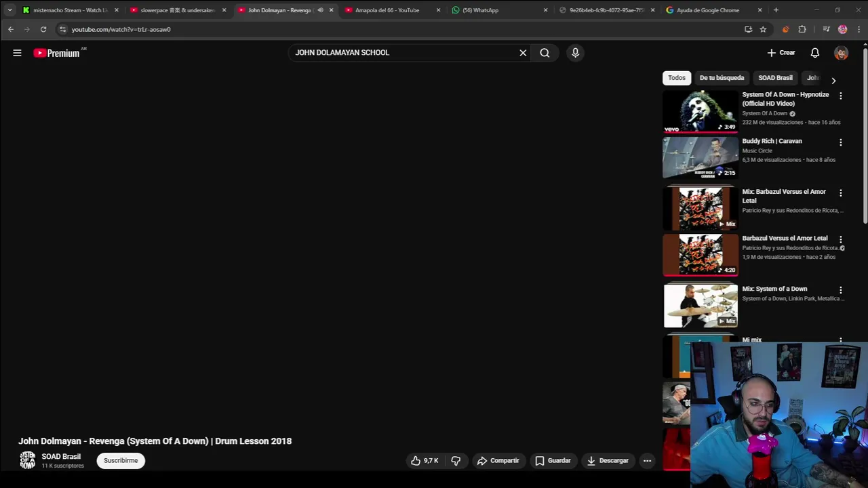
Task: Mute audio on the John Dolmayan tab
Action: point(320,10)
